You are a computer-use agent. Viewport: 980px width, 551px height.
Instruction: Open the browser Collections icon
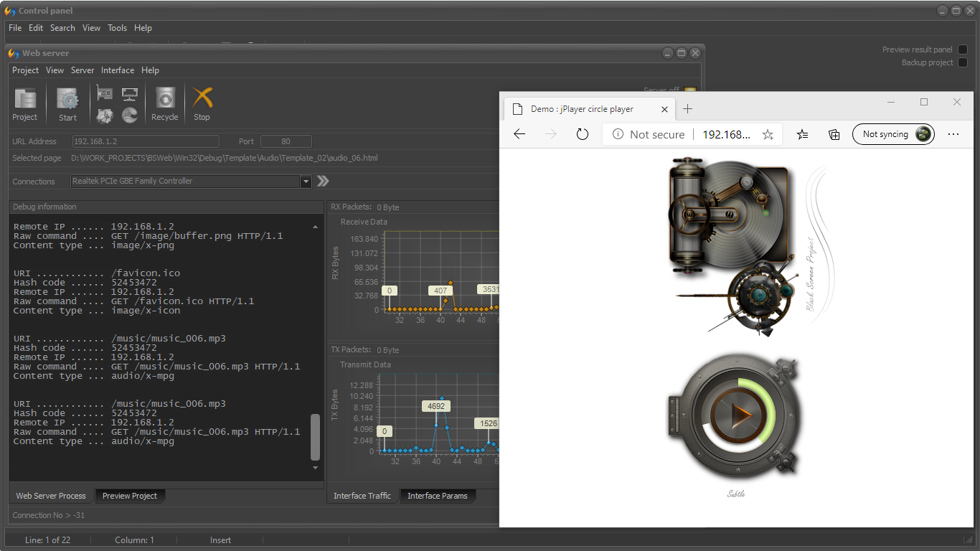tap(834, 134)
